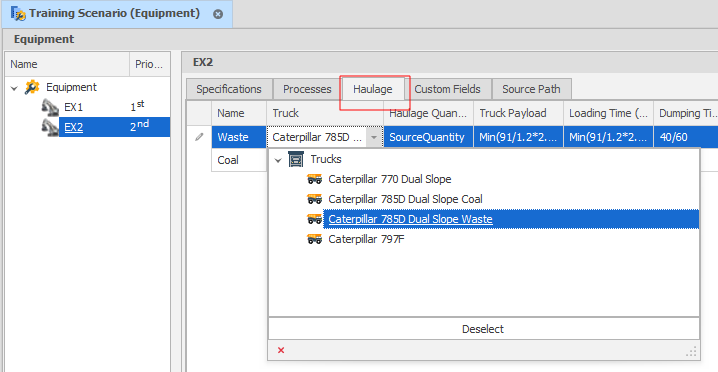Image resolution: width=718 pixels, height=372 pixels.
Task: Select Caterpillar 785D Dual Slope Coal truck
Action: (405, 199)
